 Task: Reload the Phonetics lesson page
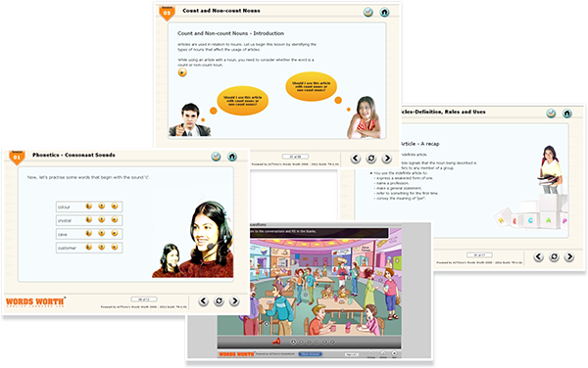(x=219, y=301)
